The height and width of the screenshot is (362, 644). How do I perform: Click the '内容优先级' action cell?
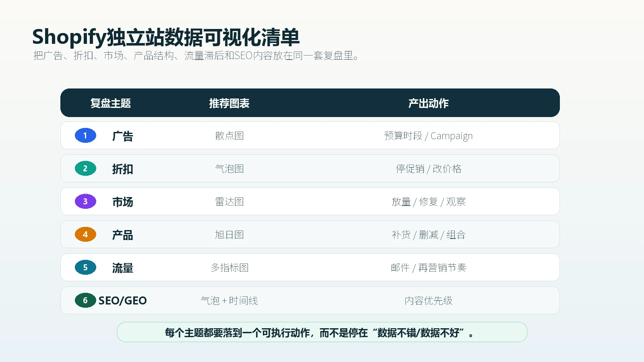coord(429,301)
